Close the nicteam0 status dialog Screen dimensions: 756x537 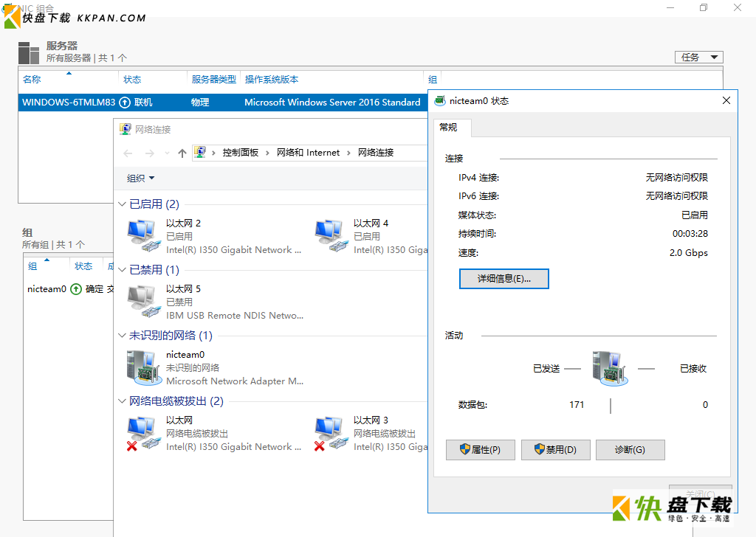726,100
